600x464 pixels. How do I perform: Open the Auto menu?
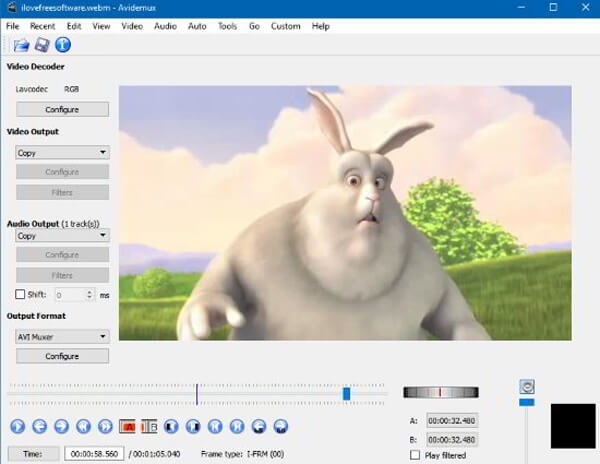pos(197,26)
